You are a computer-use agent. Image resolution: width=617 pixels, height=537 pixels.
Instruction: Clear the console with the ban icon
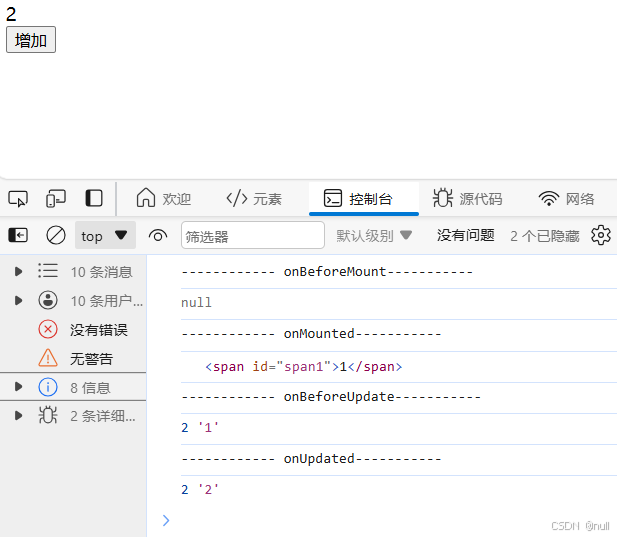(x=56, y=235)
